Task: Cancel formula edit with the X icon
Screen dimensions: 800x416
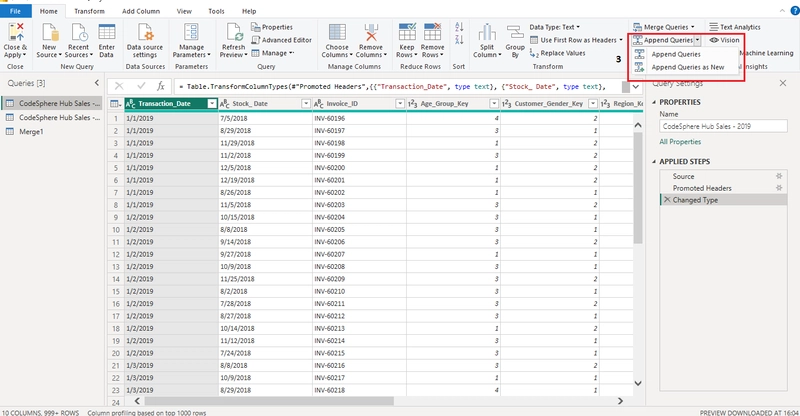Action: click(x=119, y=86)
